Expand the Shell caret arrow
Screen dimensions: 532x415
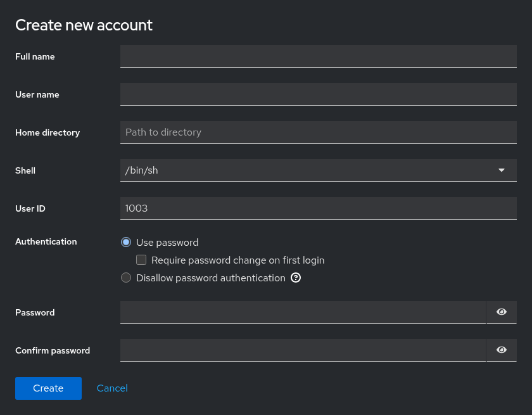[x=501, y=170]
